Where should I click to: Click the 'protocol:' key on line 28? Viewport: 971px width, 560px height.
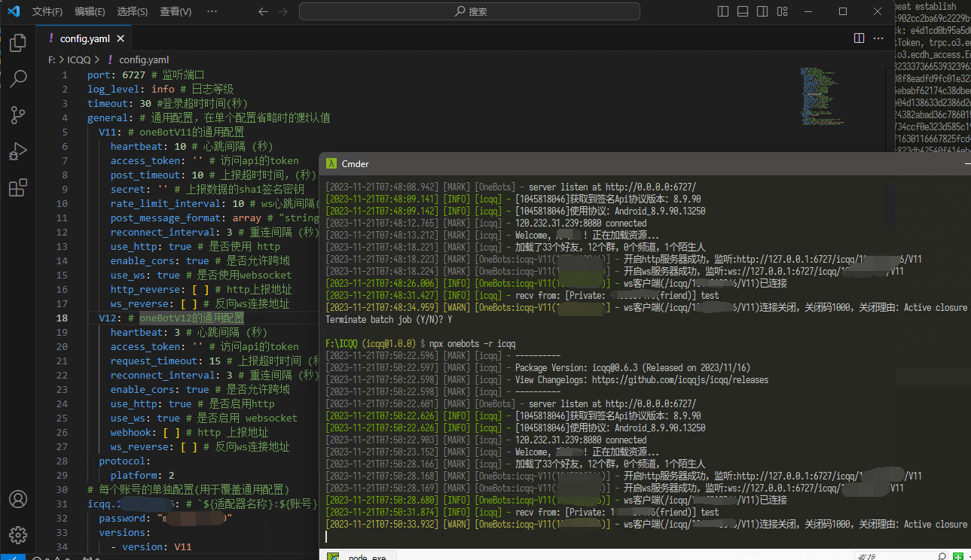pos(125,461)
